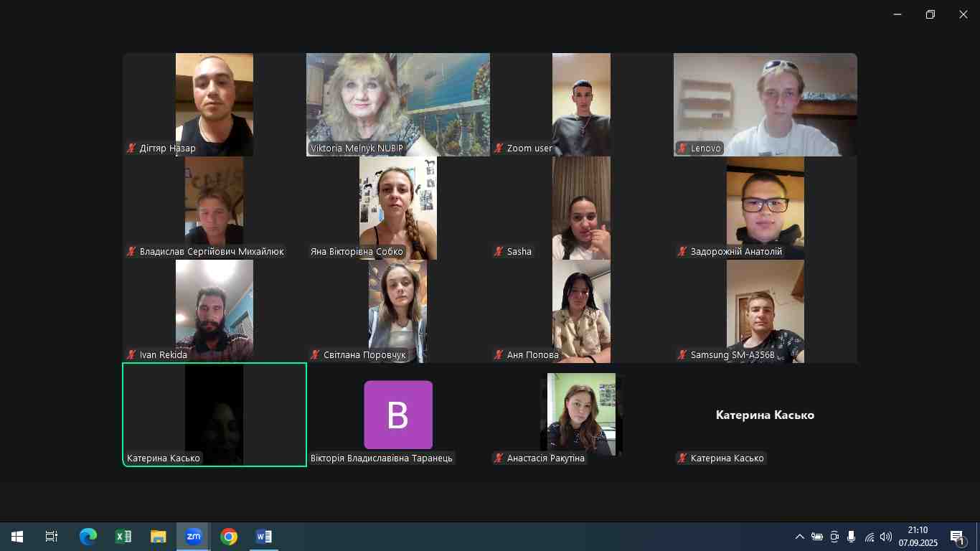Check the battery status icon in the tray
Viewport: 980px width, 551px height.
pos(817,537)
